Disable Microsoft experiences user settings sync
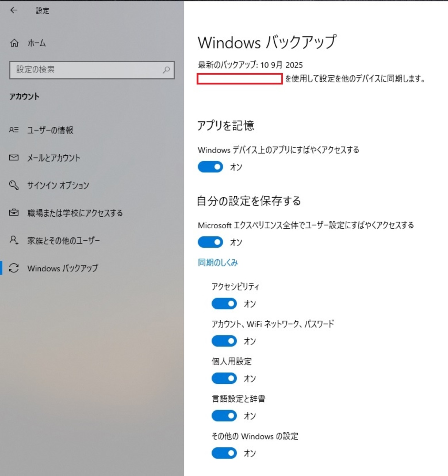Screen dimensions: 448x476 point(210,242)
